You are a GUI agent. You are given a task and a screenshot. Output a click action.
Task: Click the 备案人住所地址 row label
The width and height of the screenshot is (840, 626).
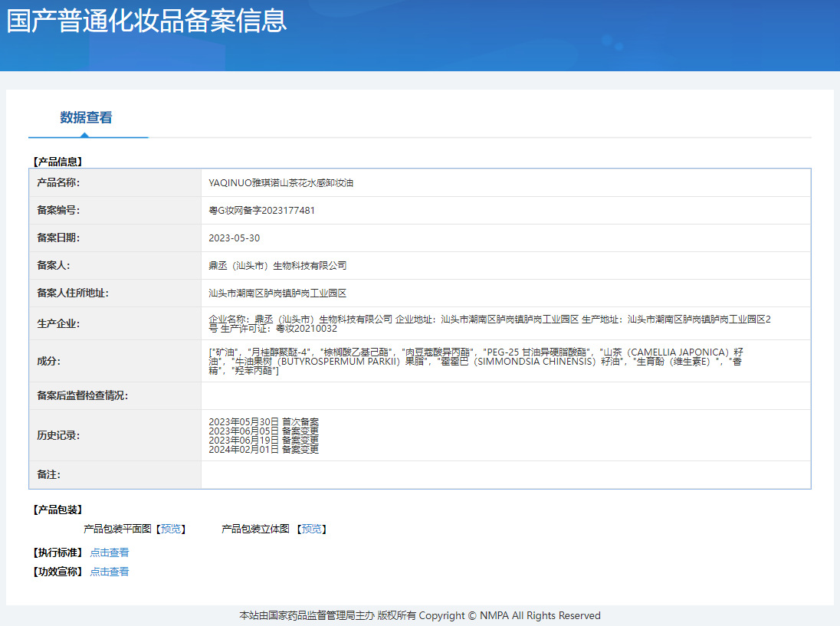pyautogui.click(x=72, y=293)
